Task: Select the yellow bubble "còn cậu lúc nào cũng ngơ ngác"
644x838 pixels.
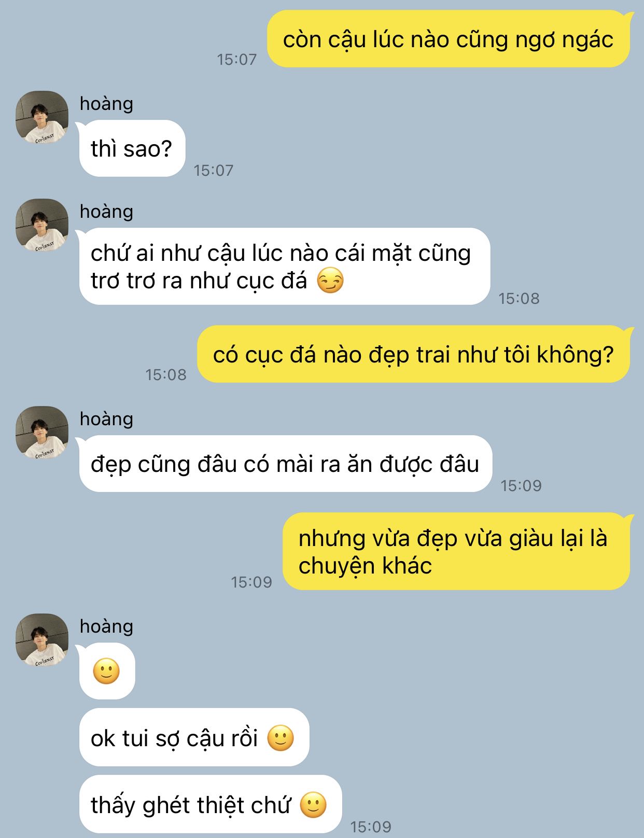Action: pyautogui.click(x=449, y=39)
